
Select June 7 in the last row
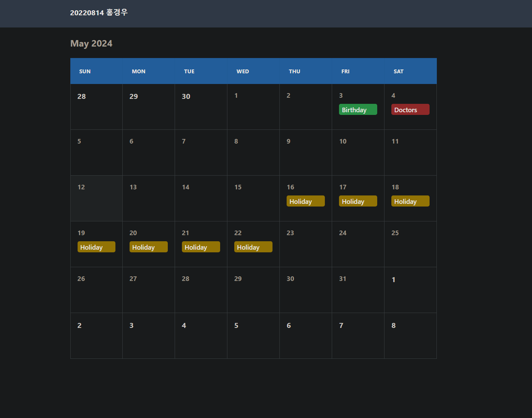358,336
